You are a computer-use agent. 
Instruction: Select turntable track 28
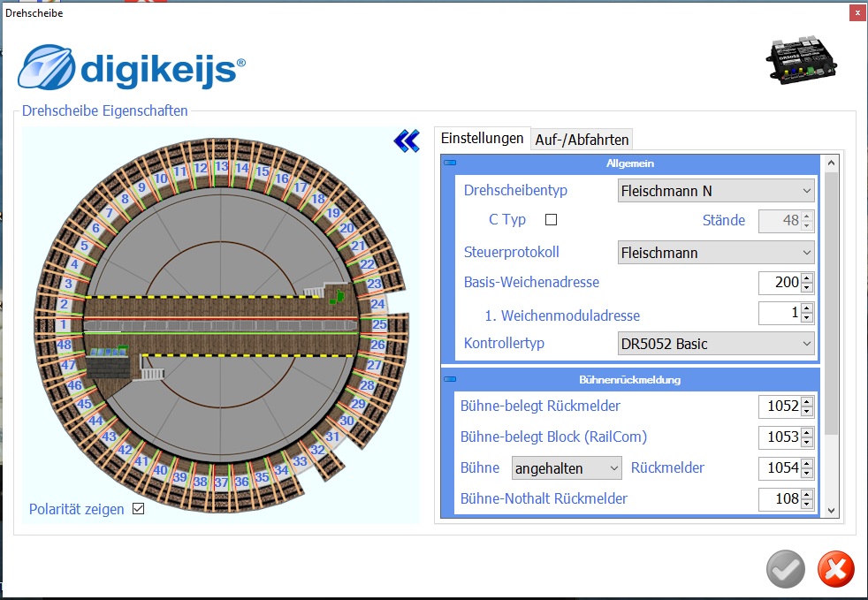pyautogui.click(x=367, y=385)
